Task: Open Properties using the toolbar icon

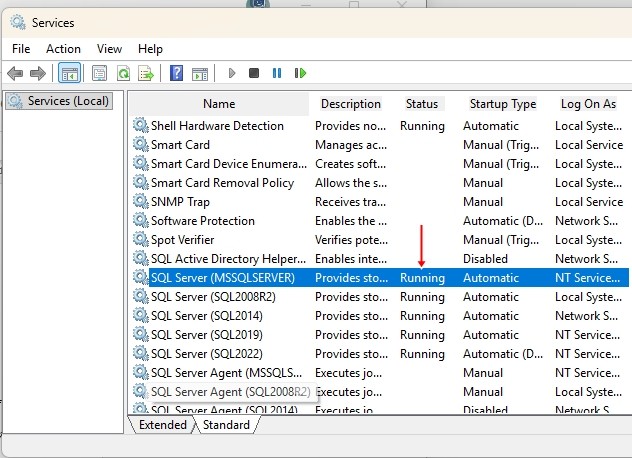Action: 99,73
